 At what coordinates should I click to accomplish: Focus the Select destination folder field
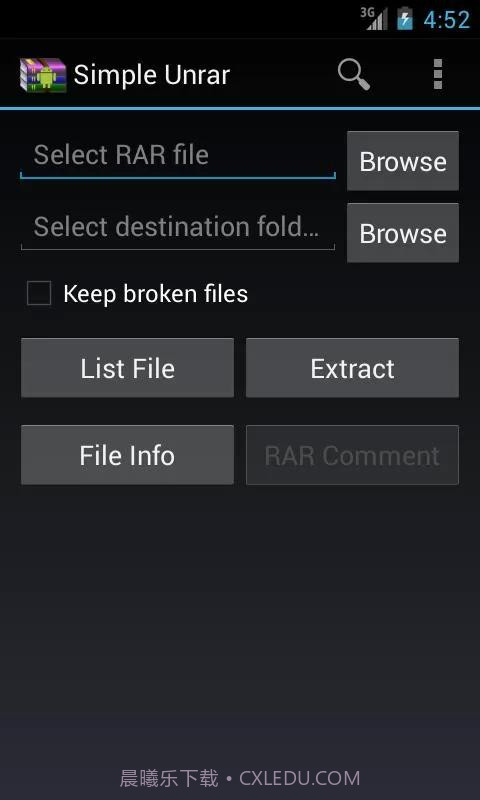pos(178,228)
